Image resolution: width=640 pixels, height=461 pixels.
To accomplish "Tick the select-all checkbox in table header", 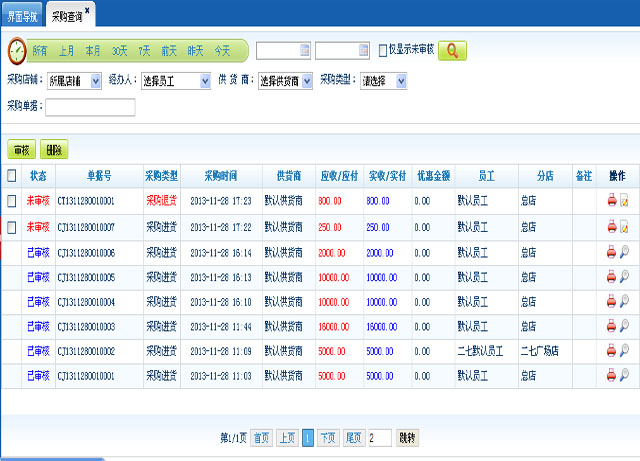I will (x=12, y=176).
